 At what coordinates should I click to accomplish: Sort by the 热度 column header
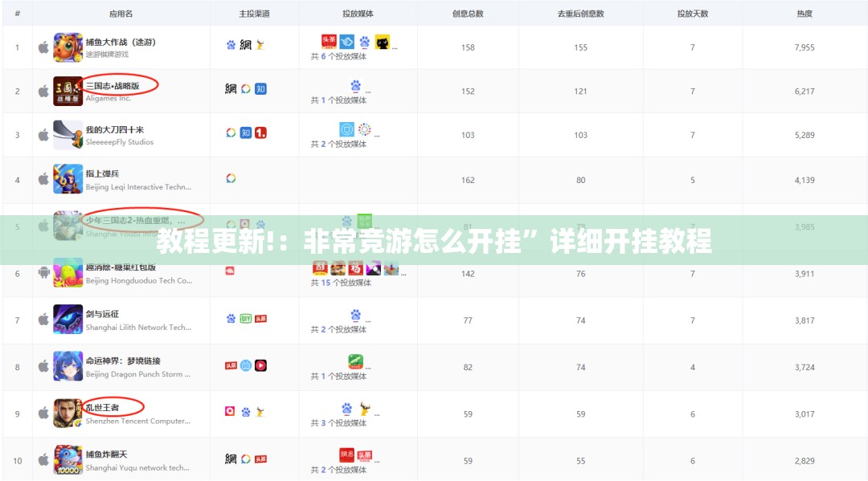click(805, 14)
